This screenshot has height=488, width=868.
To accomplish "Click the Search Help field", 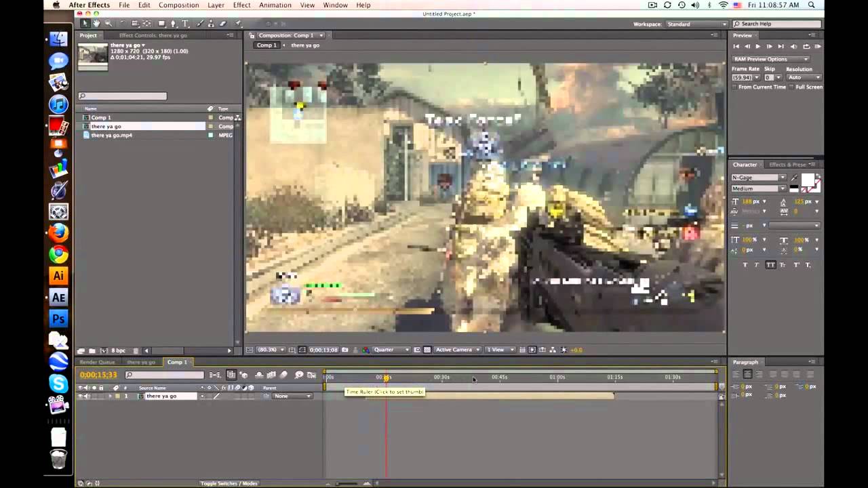I will (x=776, y=24).
